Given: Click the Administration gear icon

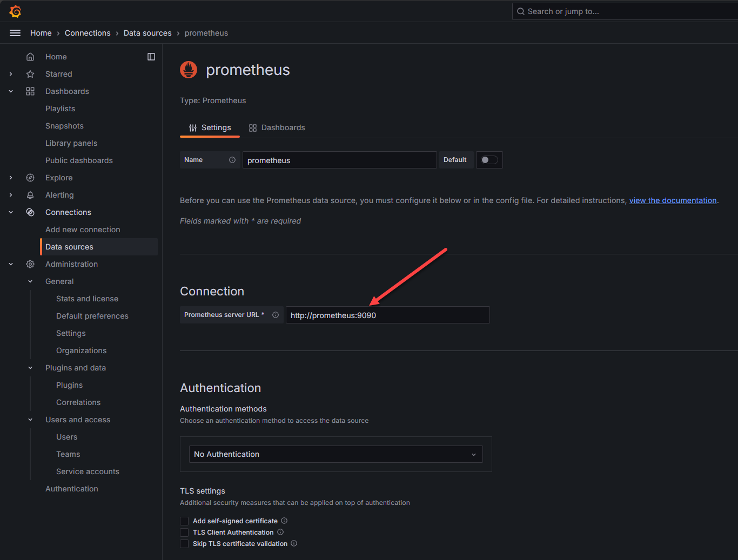Looking at the screenshot, I should (30, 264).
